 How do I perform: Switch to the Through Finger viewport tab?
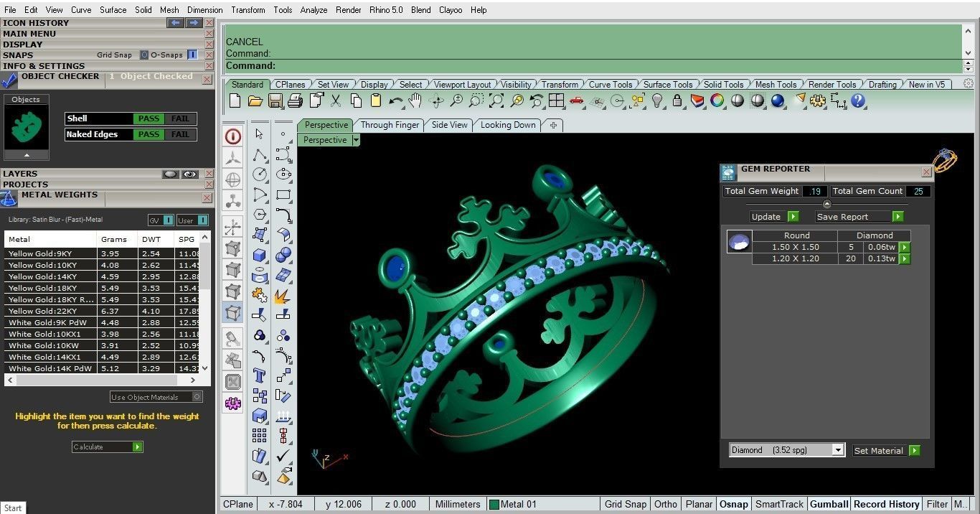[x=390, y=125]
